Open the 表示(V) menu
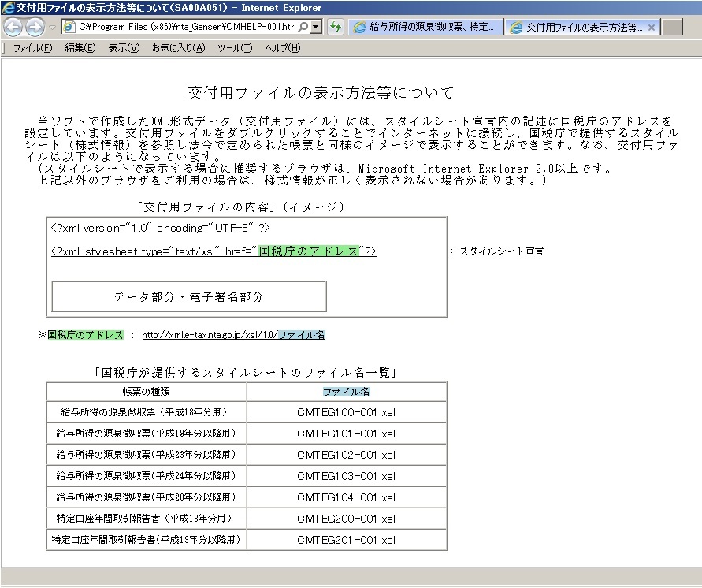The width and height of the screenshot is (702, 588). click(x=124, y=48)
